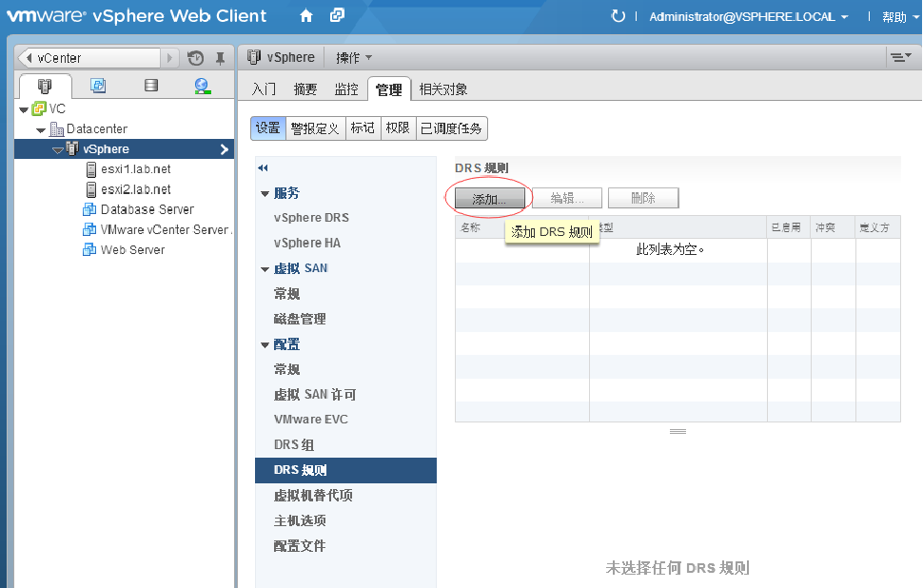
Task: Collapse the settings side menu with double-arrow icon
Action: point(264,168)
